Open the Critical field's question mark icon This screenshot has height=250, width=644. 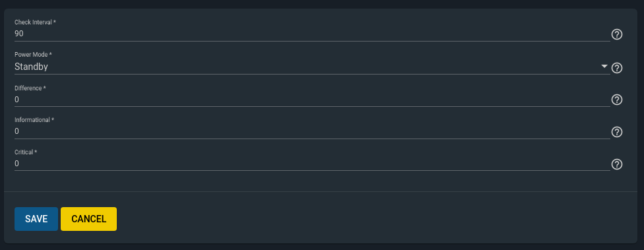[x=616, y=164]
